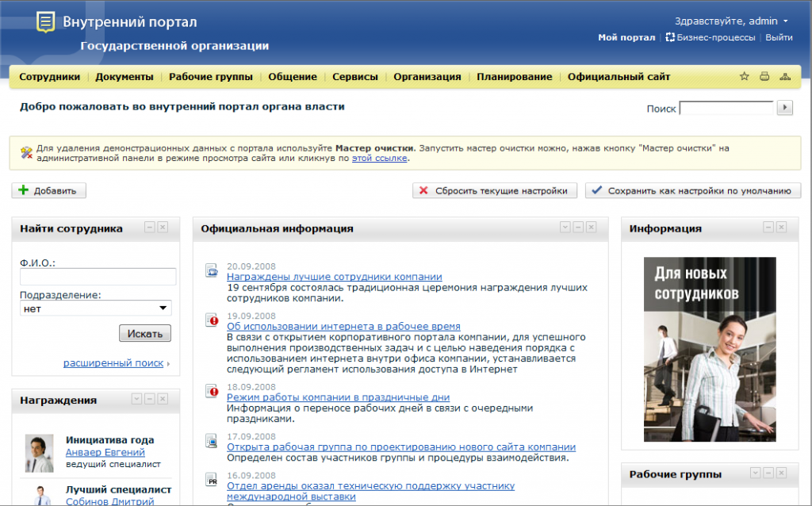
Task: Click the Ф.И.О. input field
Action: 98,276
